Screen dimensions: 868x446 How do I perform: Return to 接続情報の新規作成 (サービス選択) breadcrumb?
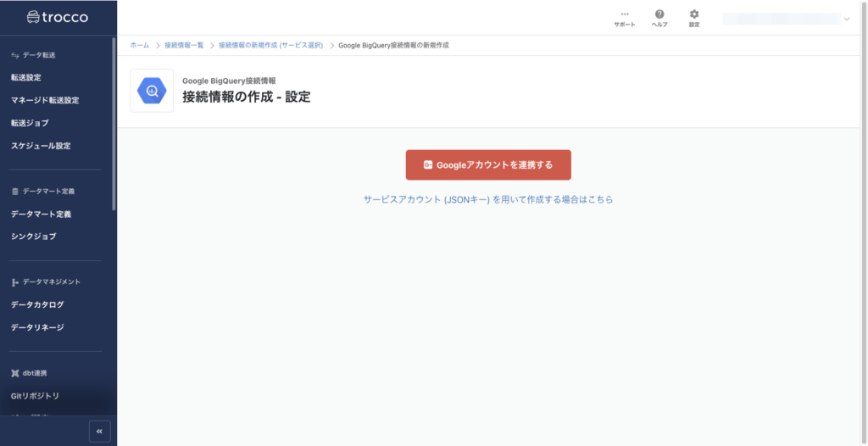pyautogui.click(x=270, y=45)
